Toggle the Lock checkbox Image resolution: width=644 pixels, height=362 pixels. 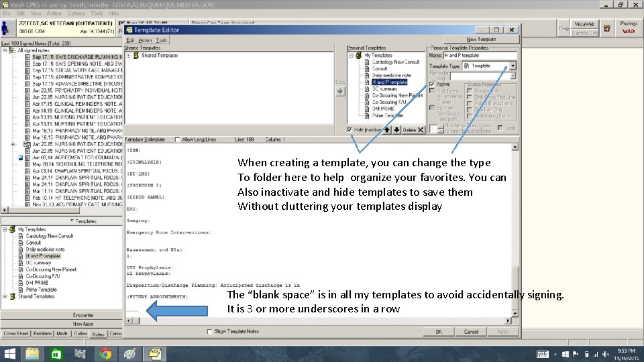[500, 128]
